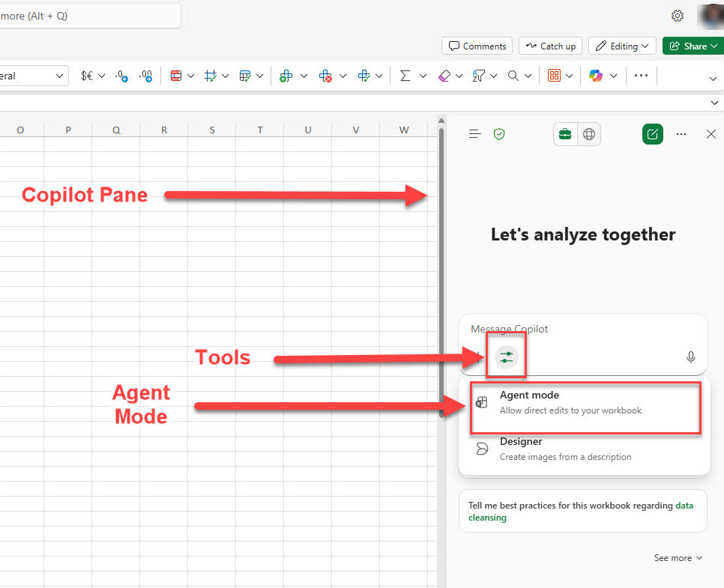Viewport: 724px width, 588px height.
Task: Click the microphone dictation icon
Action: [x=691, y=357]
